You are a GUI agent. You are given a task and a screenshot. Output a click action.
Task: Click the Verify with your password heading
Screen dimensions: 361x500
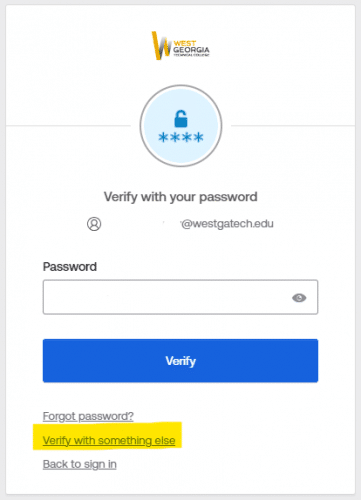coord(181,197)
